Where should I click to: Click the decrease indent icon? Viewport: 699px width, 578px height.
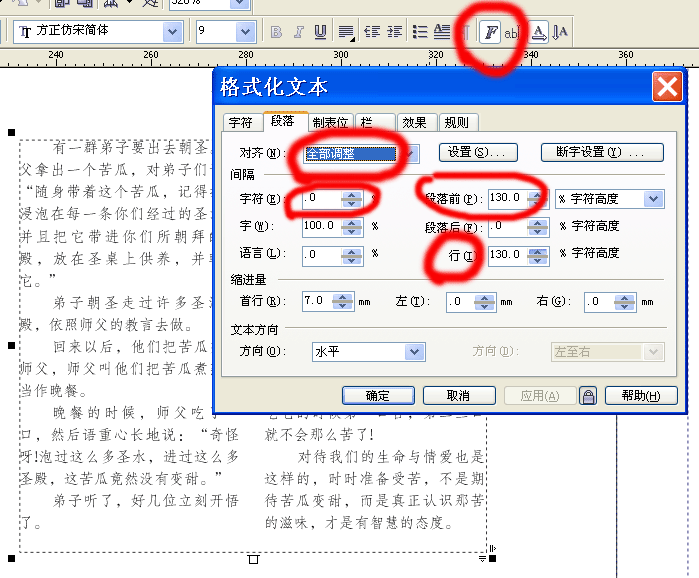point(372,32)
